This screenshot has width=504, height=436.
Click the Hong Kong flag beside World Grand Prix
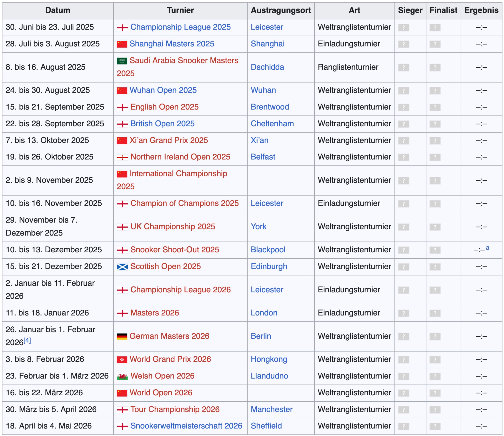coord(122,360)
